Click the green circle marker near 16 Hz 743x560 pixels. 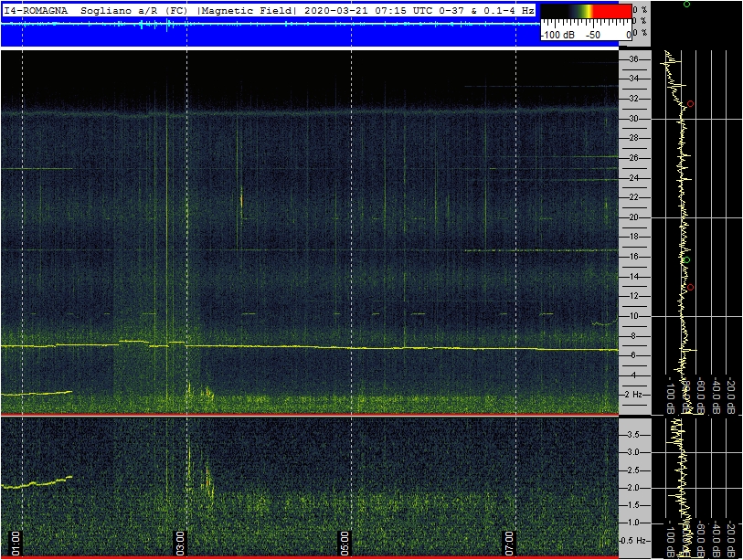pos(687,260)
